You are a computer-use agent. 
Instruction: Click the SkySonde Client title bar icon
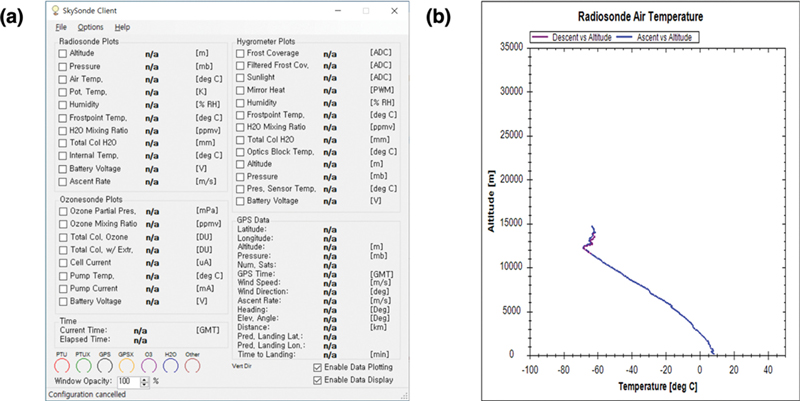[x=62, y=10]
